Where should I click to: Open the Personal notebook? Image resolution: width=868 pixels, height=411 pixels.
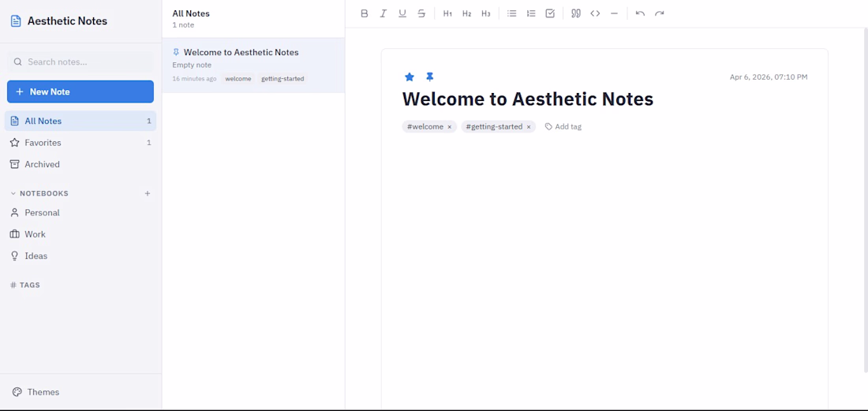(x=80, y=212)
